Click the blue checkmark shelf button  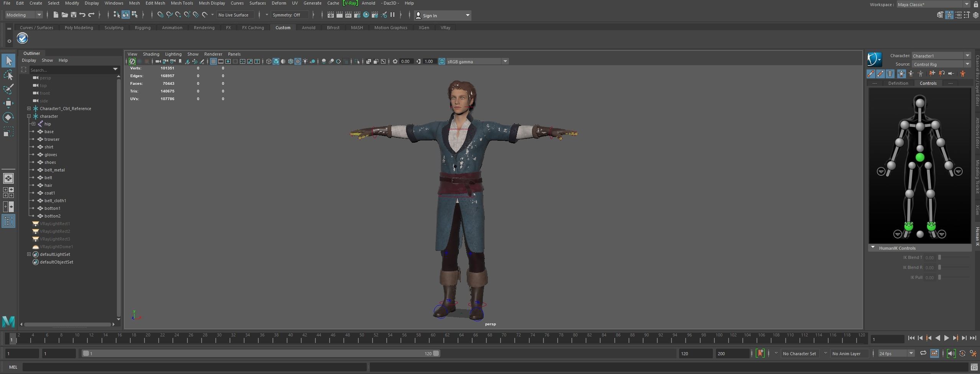(x=22, y=38)
